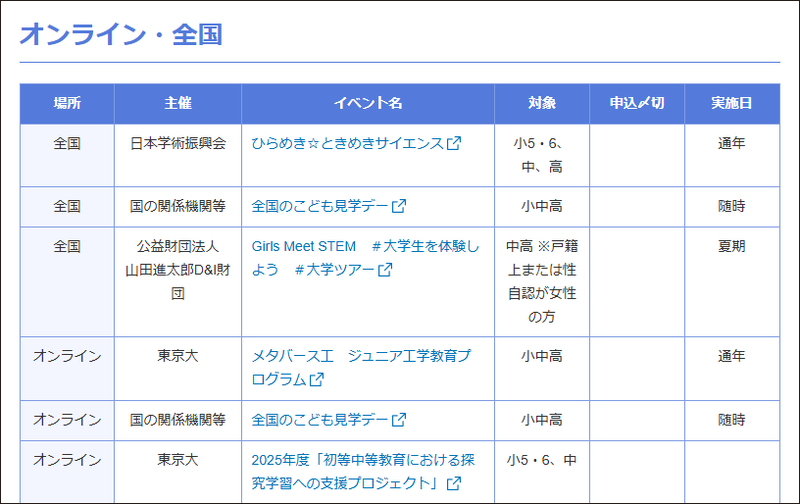Click the オンライン cell in the メタバース工 row
This screenshot has height=504, width=800.
click(67, 369)
